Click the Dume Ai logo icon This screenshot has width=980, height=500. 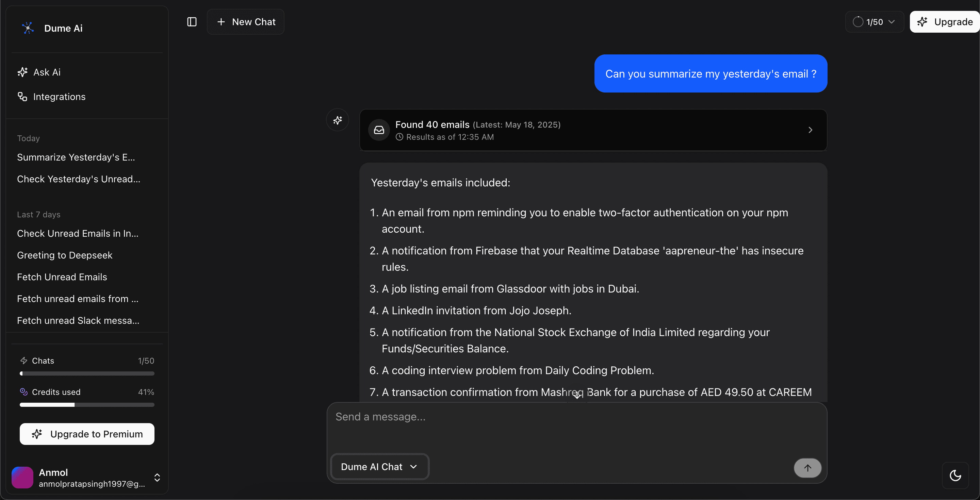pyautogui.click(x=28, y=28)
